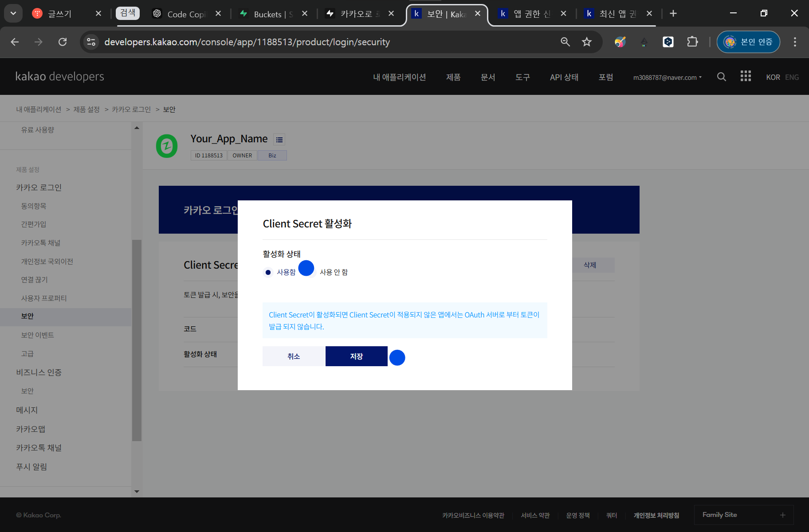
Task: Open 보안 이벤트 in sidebar
Action: (37, 335)
